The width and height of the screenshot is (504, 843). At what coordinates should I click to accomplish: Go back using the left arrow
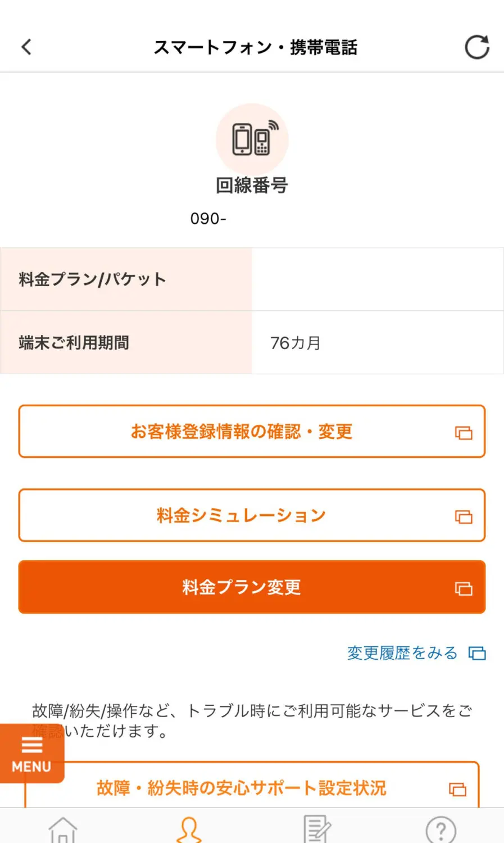click(26, 47)
